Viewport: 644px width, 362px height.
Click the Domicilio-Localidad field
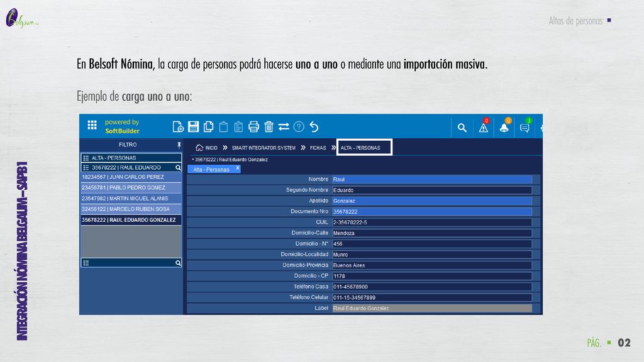coord(432,255)
